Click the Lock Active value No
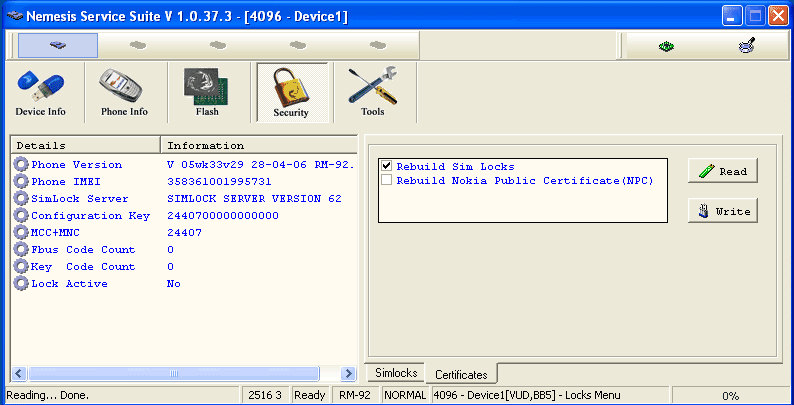794x405 pixels. (174, 284)
